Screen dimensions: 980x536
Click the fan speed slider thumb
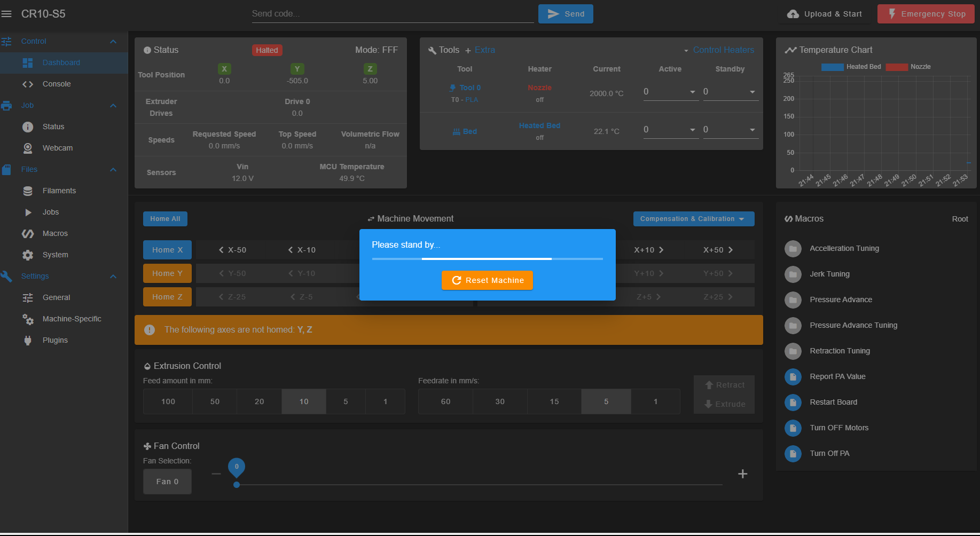click(237, 485)
